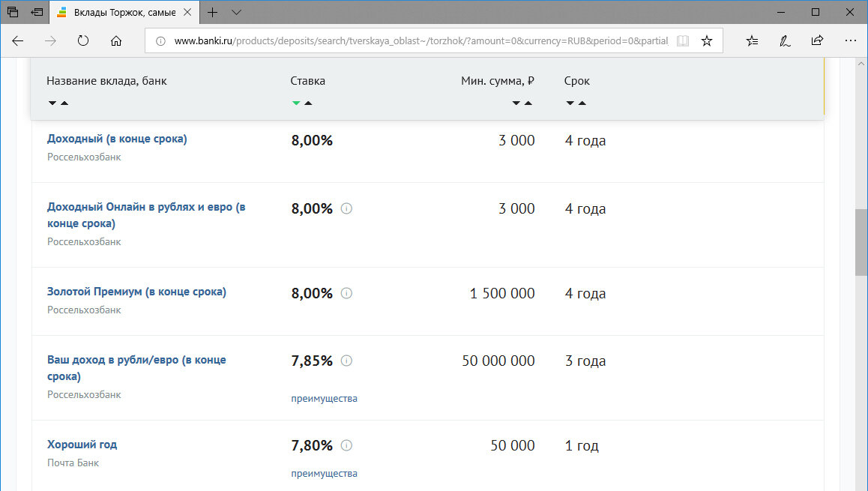Viewport: 868px width, 491px height.
Task: Sort term column descending arrow
Action: pos(570,103)
